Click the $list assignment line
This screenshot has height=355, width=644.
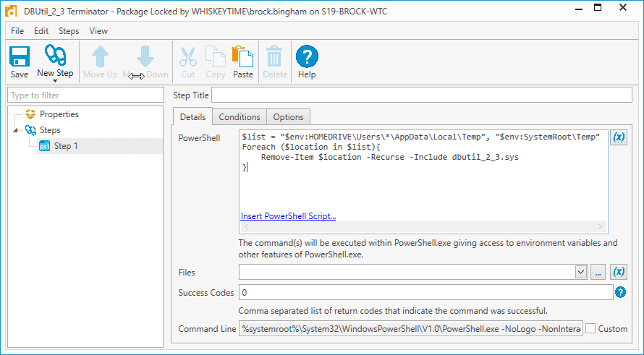click(x=421, y=137)
